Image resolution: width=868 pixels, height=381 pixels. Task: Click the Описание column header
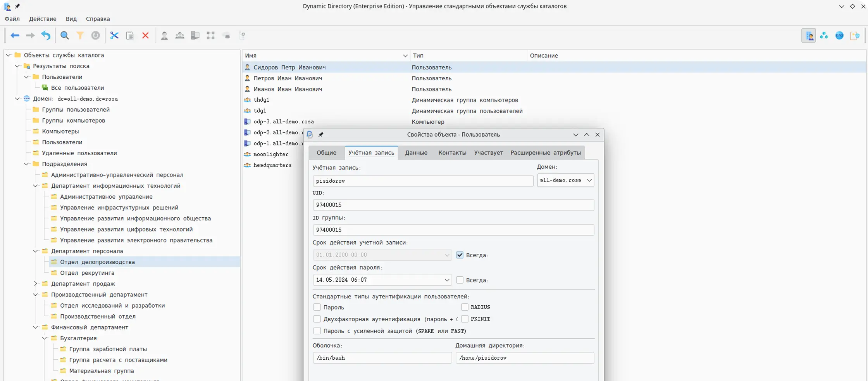(x=697, y=55)
